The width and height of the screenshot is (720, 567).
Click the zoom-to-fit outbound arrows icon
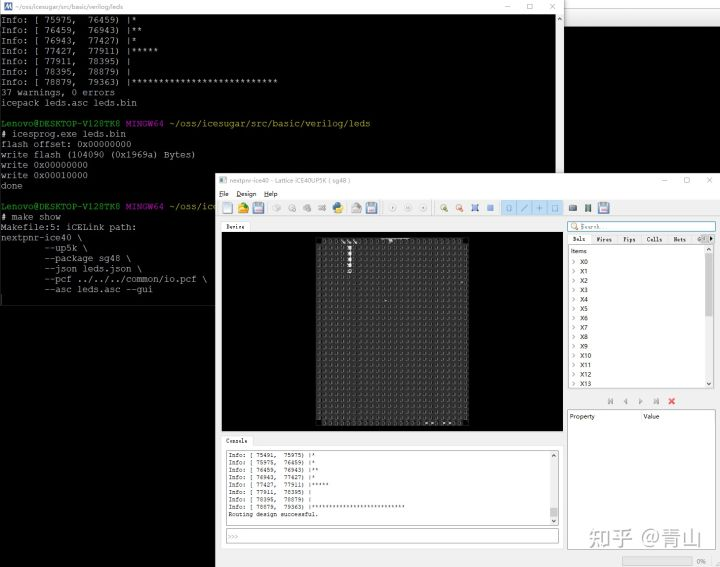coord(474,208)
